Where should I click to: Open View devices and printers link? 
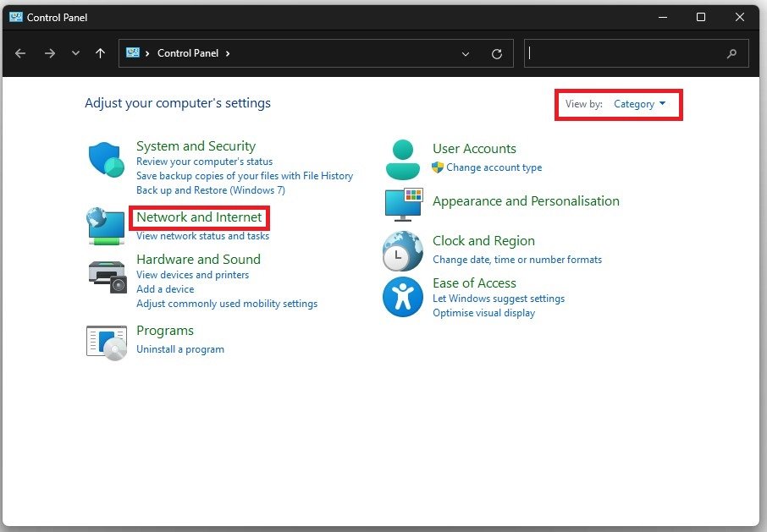coord(192,275)
